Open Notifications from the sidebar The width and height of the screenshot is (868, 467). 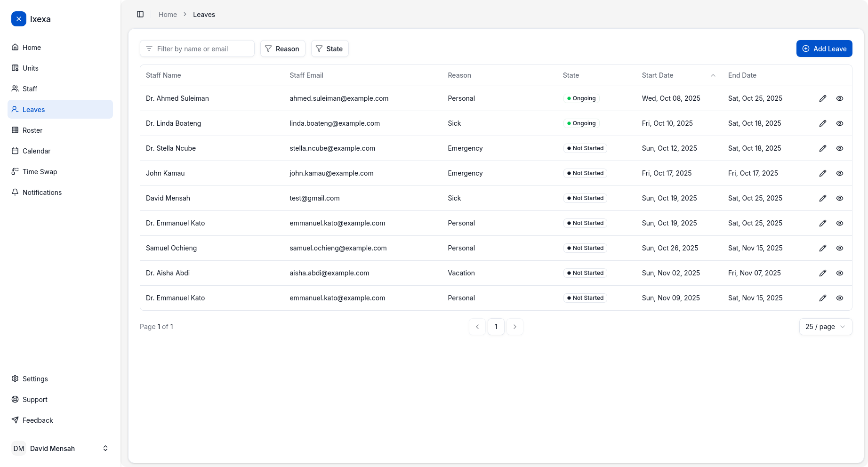tap(42, 193)
